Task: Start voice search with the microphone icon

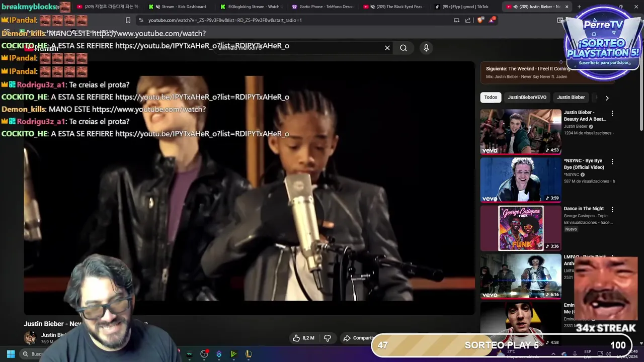Action: pos(426,48)
